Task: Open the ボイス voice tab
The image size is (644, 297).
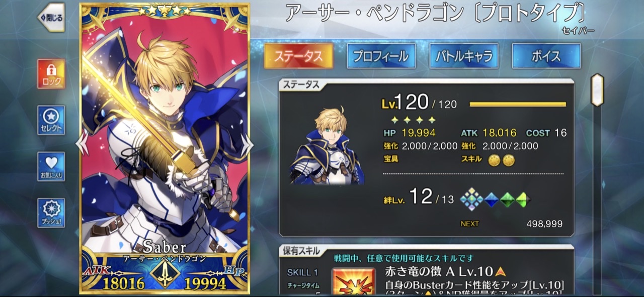Action: 546,56
